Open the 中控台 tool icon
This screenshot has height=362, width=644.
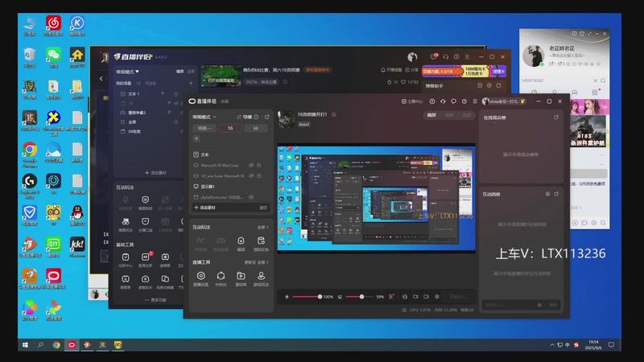pyautogui.click(x=221, y=278)
